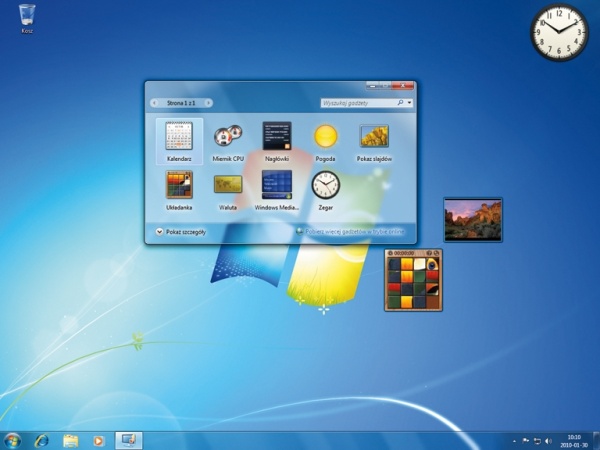Go to next gadget page arrow
The height and width of the screenshot is (450, 600).
(208, 103)
